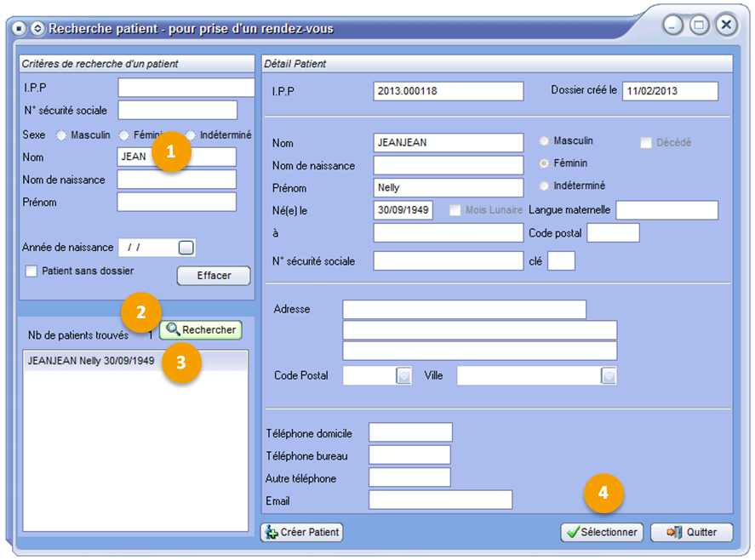Click the Quitter exit button
The width and height of the screenshot is (755, 560).
click(691, 532)
